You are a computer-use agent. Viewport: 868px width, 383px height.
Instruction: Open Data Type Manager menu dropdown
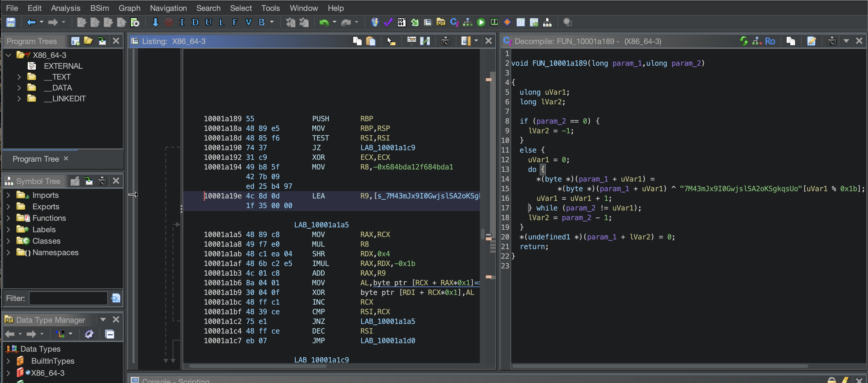(x=103, y=320)
